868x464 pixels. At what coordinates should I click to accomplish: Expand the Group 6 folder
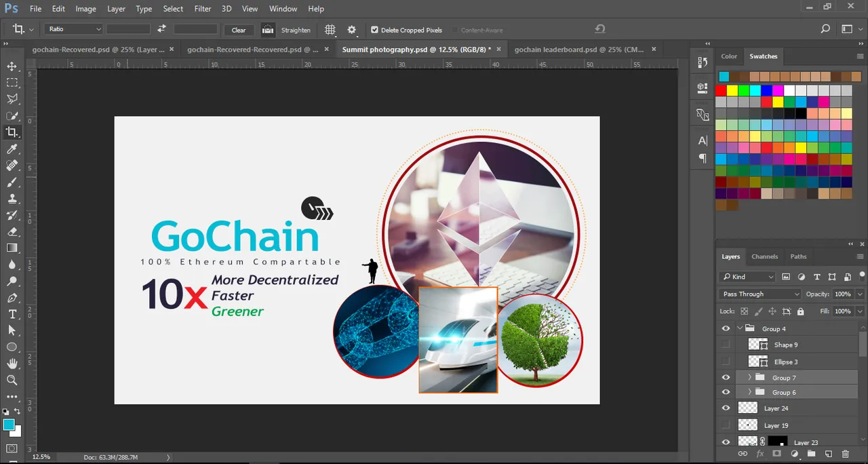[749, 392]
